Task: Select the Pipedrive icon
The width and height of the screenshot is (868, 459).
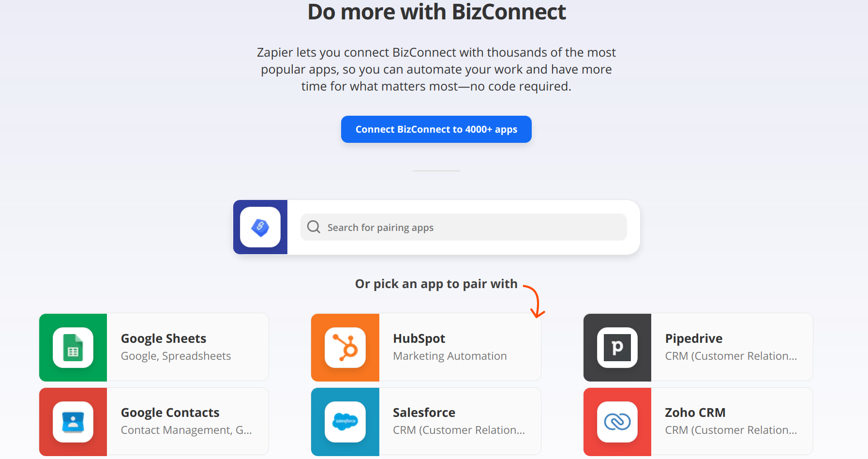Action: [x=617, y=347]
